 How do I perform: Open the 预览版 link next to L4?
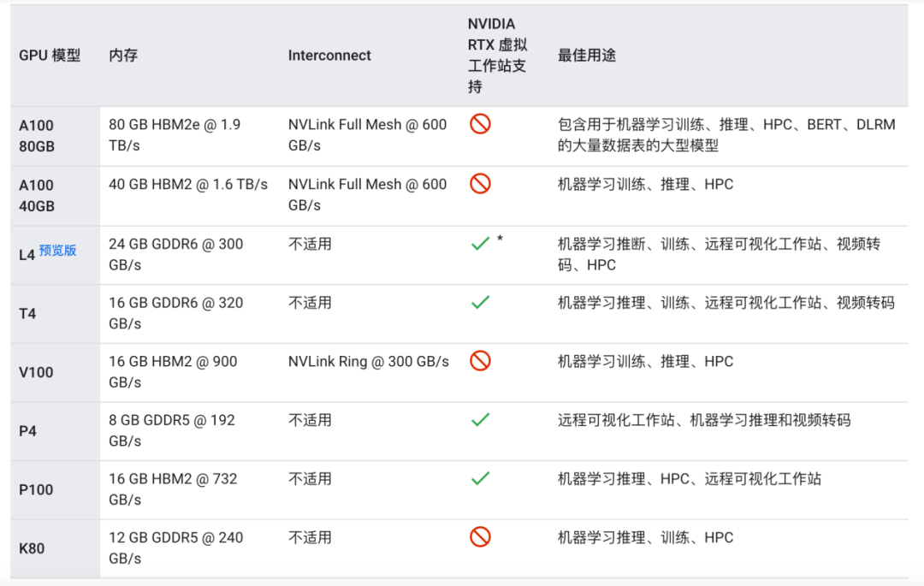58,251
